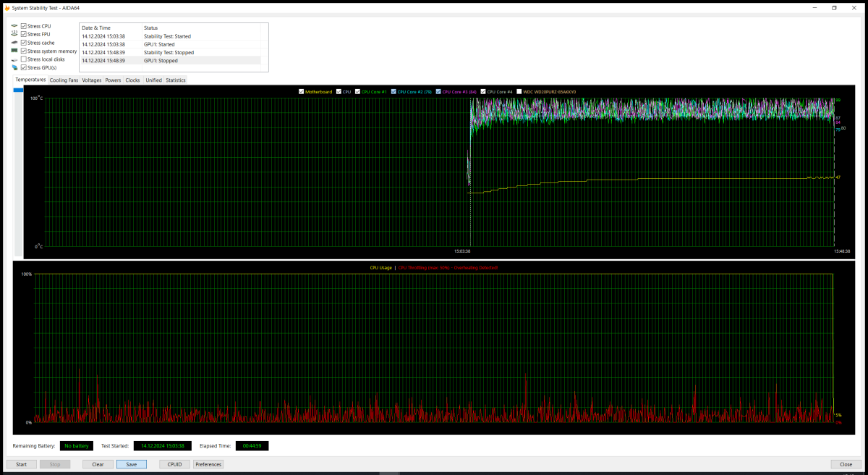The width and height of the screenshot is (868, 475).
Task: Switch to the Cooling Fans tab
Action: [64, 80]
